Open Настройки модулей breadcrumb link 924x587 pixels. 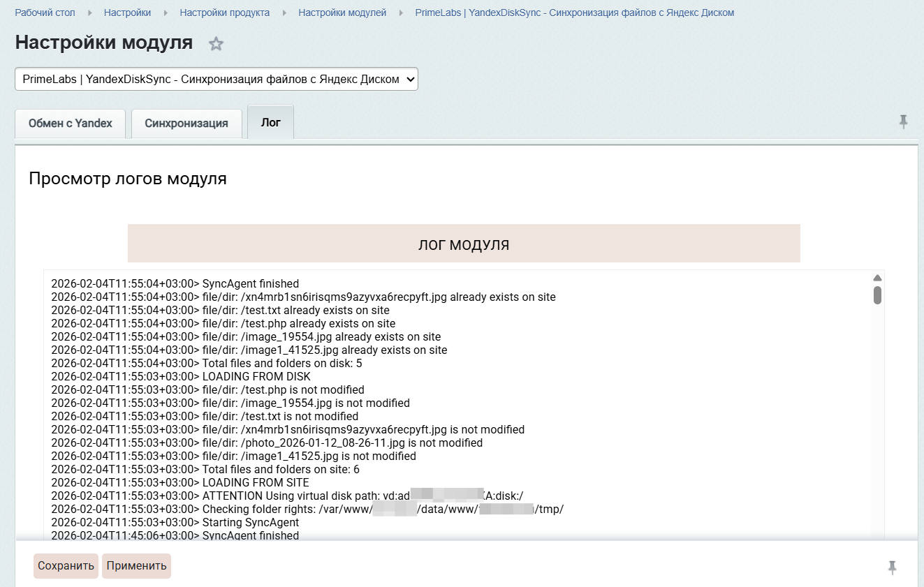click(342, 13)
